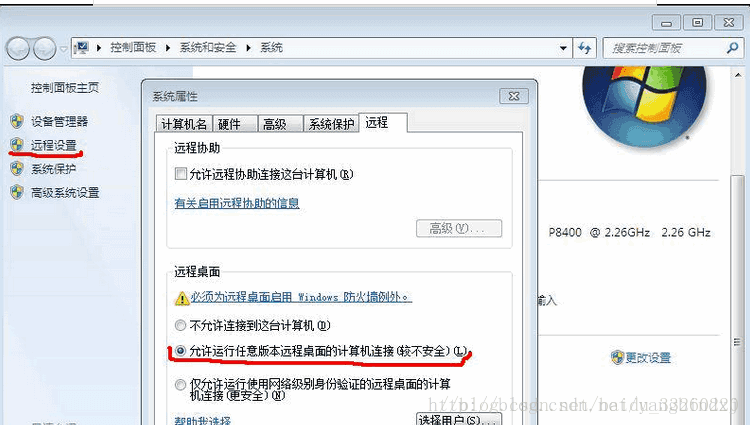
Task: Click the shield icon beside 系统保护
Action: click(17, 168)
